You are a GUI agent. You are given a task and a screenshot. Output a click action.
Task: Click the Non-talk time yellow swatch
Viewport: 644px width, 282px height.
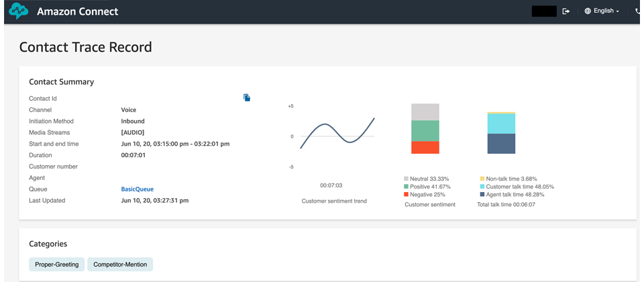(482, 179)
